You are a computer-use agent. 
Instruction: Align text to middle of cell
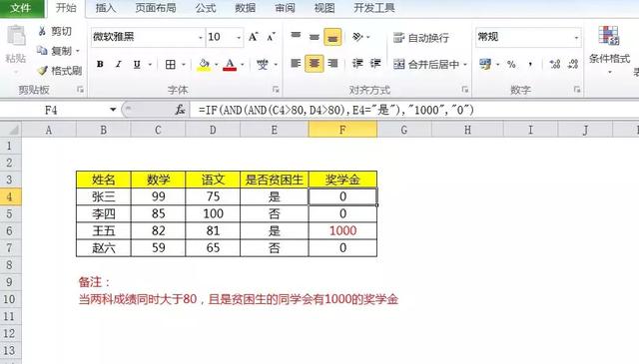[x=315, y=37]
